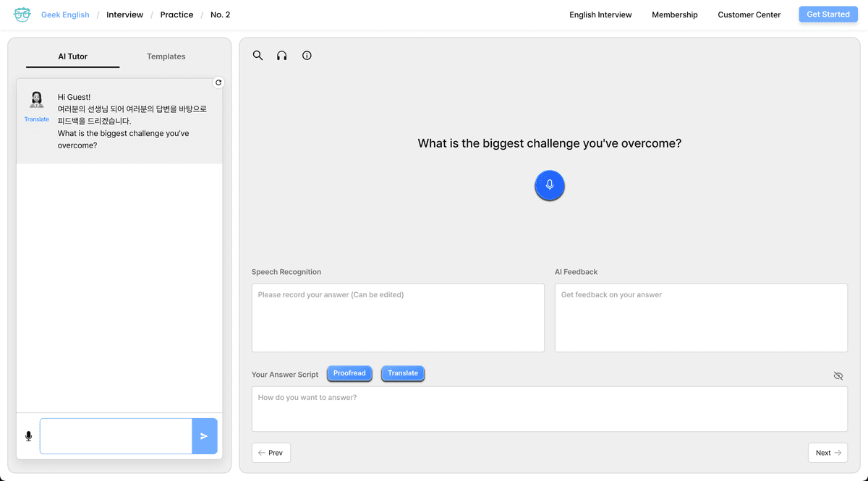Click the Get Started button
The width and height of the screenshot is (868, 481).
(827, 14)
